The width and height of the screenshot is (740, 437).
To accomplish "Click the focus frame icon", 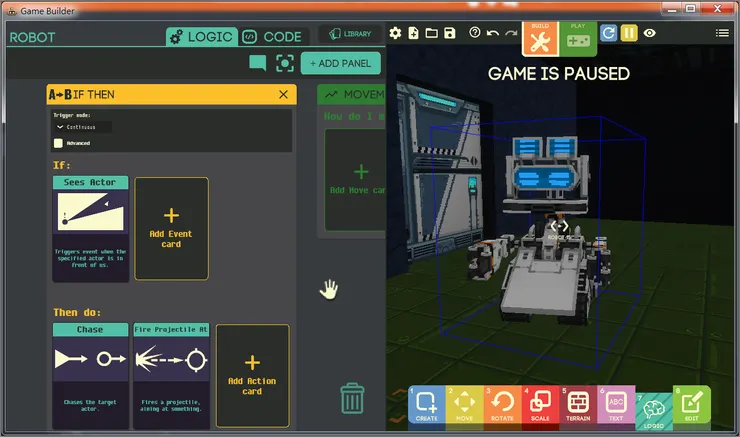I will coord(285,63).
